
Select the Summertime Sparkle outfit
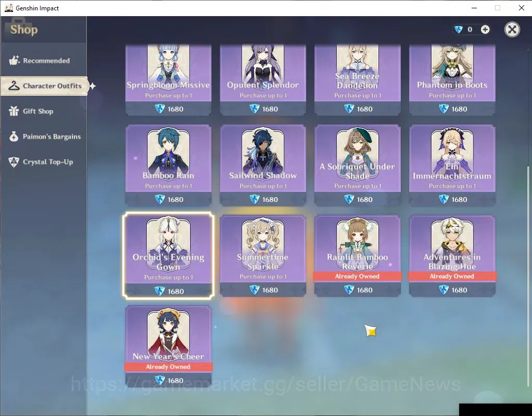[263, 256]
